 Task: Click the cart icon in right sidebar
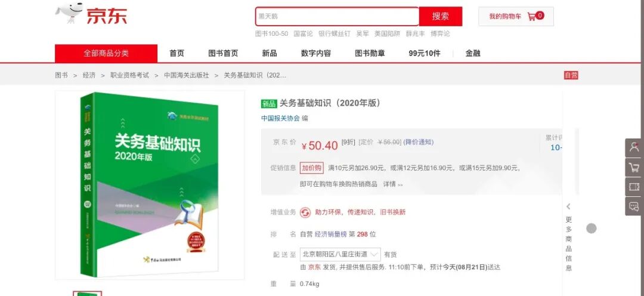pyautogui.click(x=634, y=167)
